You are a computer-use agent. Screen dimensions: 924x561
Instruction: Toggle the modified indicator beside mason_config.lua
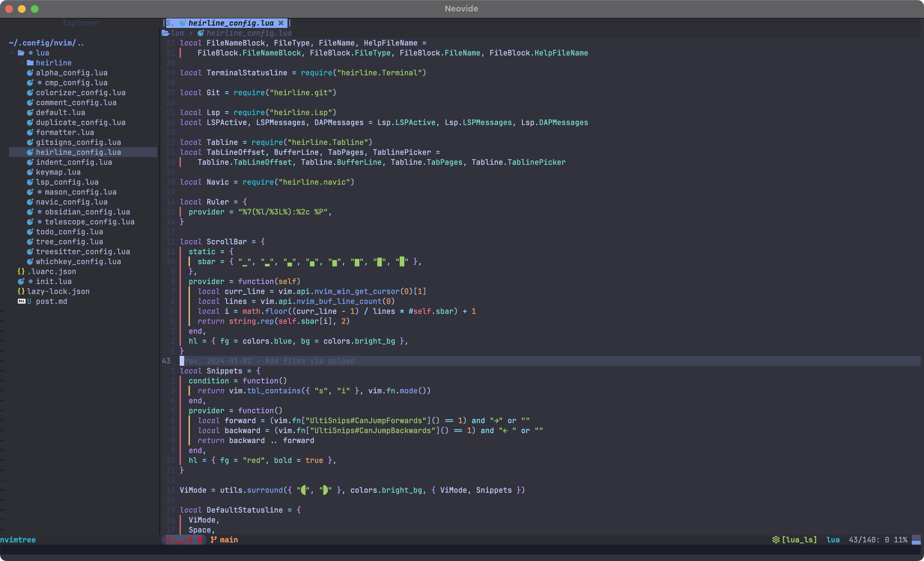click(40, 192)
